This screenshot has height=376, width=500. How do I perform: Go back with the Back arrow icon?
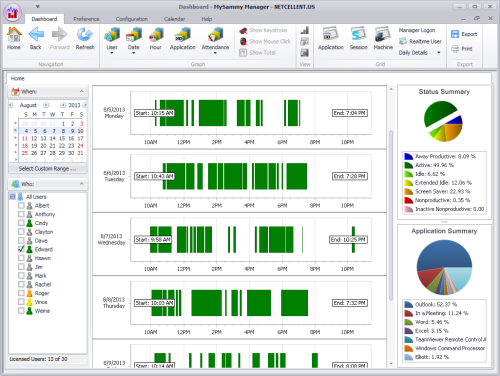(x=36, y=34)
